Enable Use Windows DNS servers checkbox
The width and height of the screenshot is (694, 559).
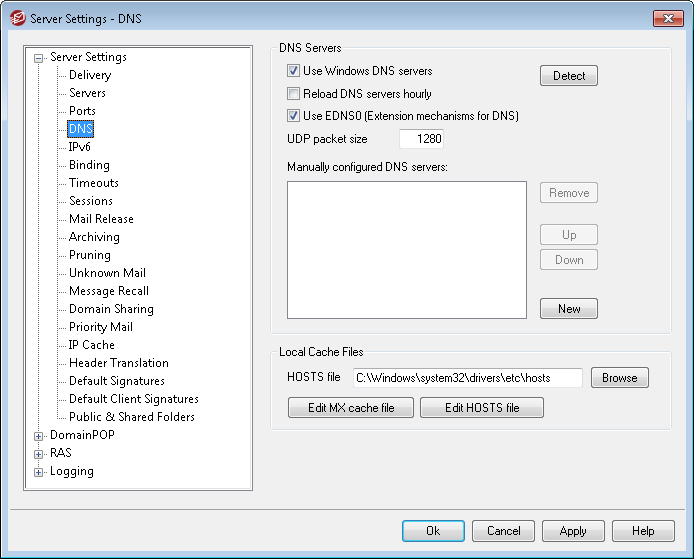(x=294, y=72)
